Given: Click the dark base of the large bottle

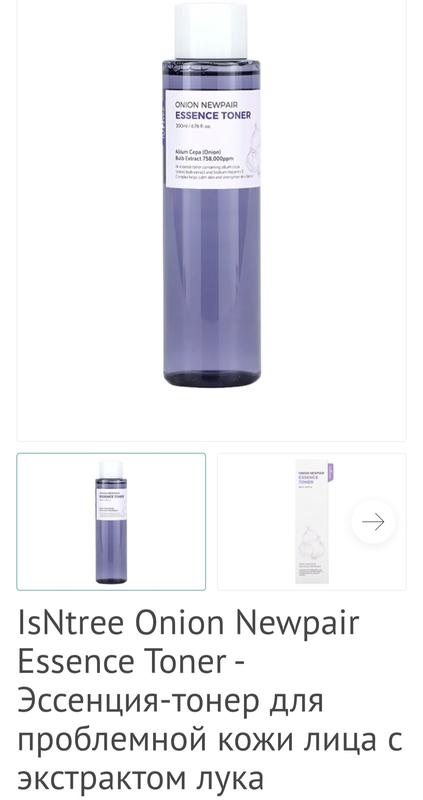Looking at the screenshot, I should [211, 379].
